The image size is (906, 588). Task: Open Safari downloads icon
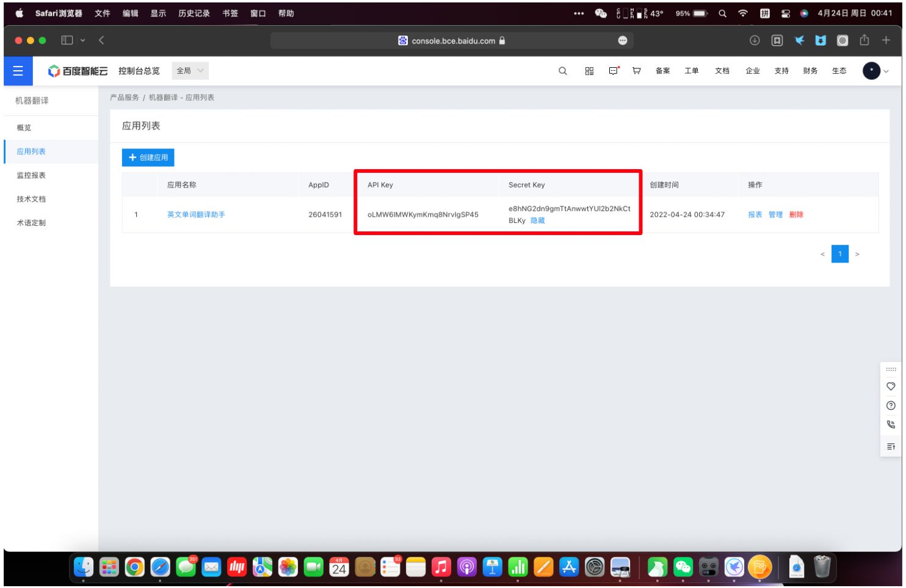[x=755, y=40]
